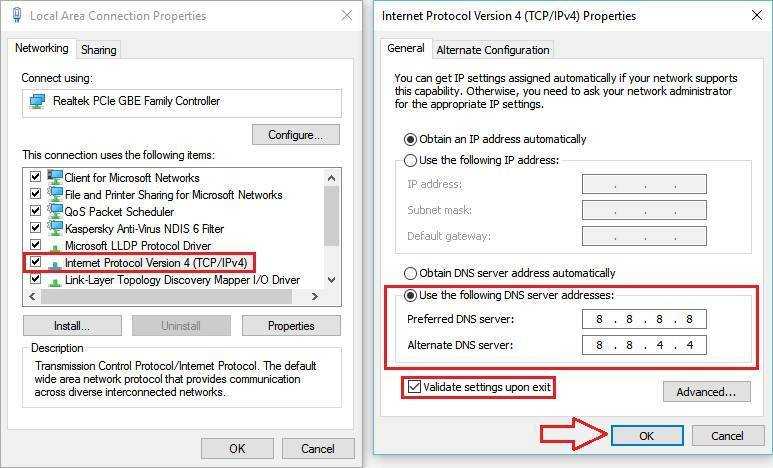Image resolution: width=773 pixels, height=468 pixels.
Task: Click the Link-Layer Topology Discovery Mapper icon
Action: point(55,281)
